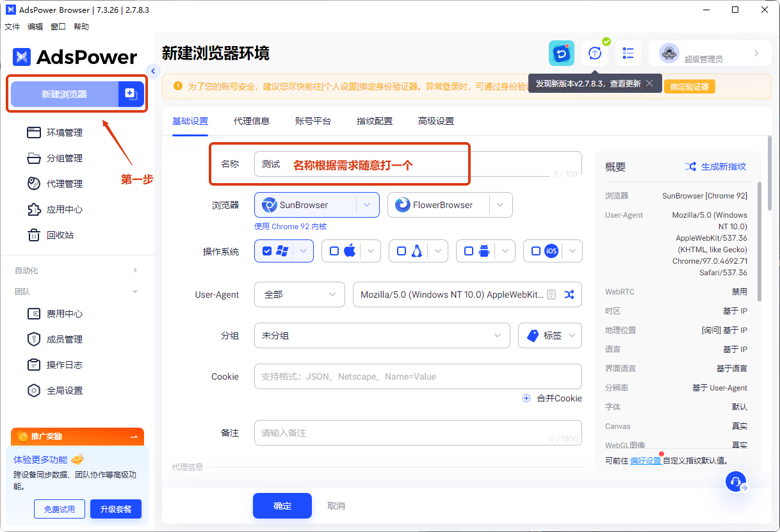
Task: Click the 新建浏览器 button
Action: 64,94
